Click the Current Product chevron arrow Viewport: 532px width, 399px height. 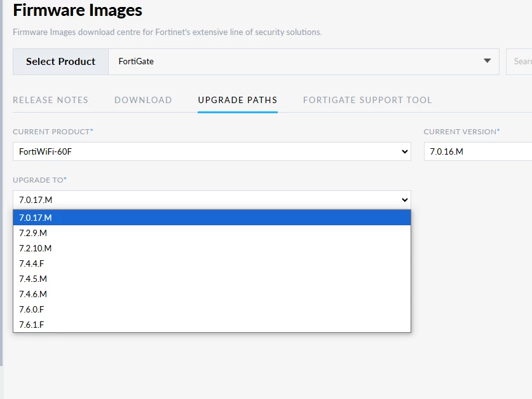404,151
